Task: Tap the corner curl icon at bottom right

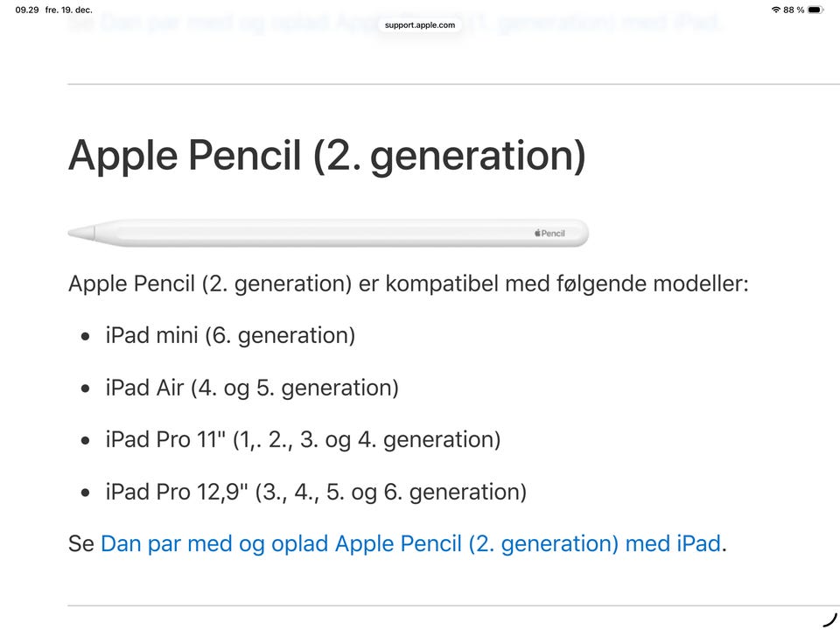Action: [830, 619]
